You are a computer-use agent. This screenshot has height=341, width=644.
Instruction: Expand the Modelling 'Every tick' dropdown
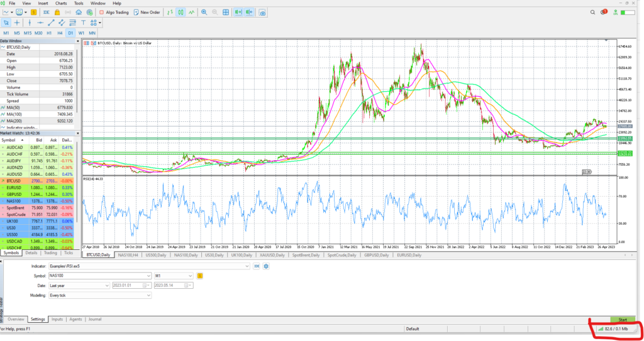click(x=148, y=295)
